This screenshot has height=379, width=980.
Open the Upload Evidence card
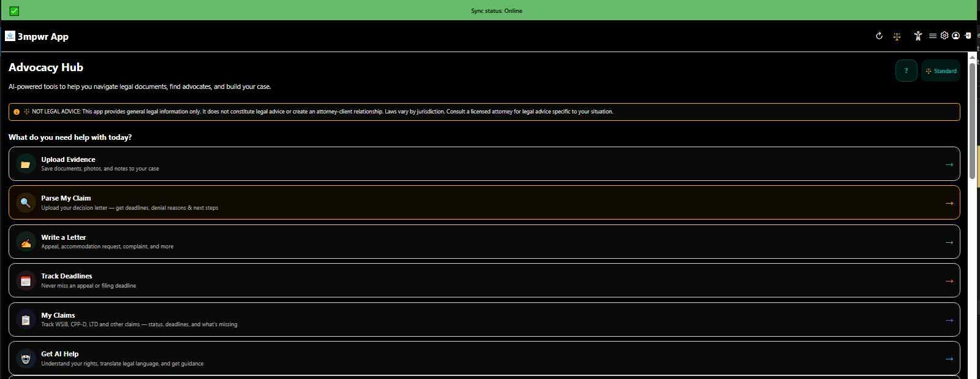pos(484,164)
